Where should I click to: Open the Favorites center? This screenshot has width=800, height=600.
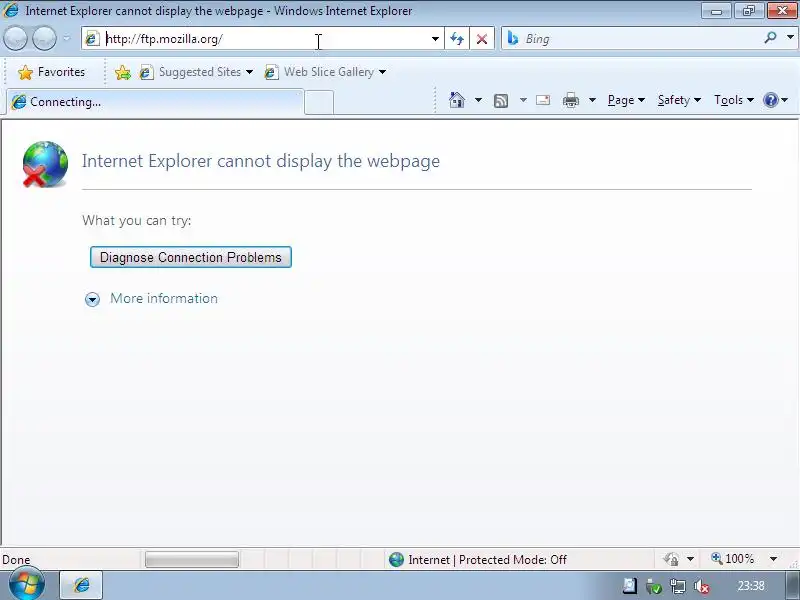[x=52, y=72]
